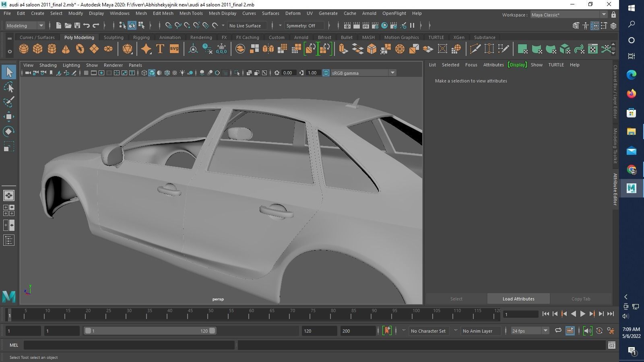Click the range slider bar handle
Image resolution: width=644 pixels, height=362 pixels.
150,331
